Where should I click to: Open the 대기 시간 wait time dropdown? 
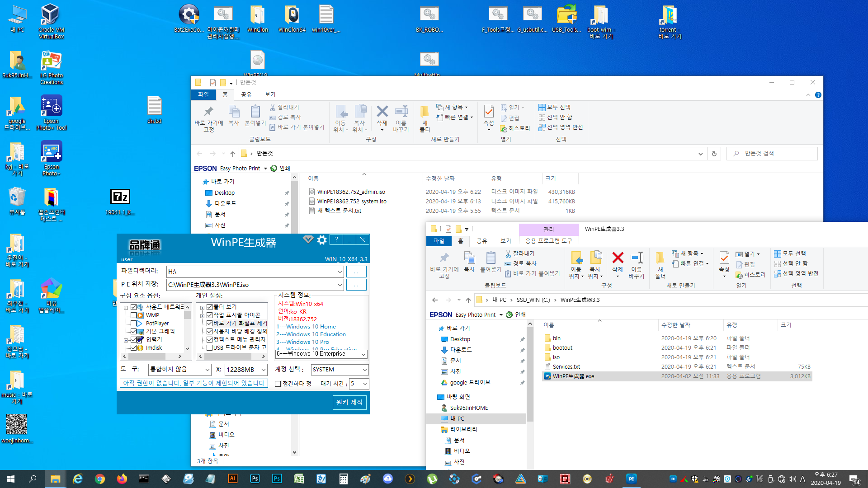[365, 384]
